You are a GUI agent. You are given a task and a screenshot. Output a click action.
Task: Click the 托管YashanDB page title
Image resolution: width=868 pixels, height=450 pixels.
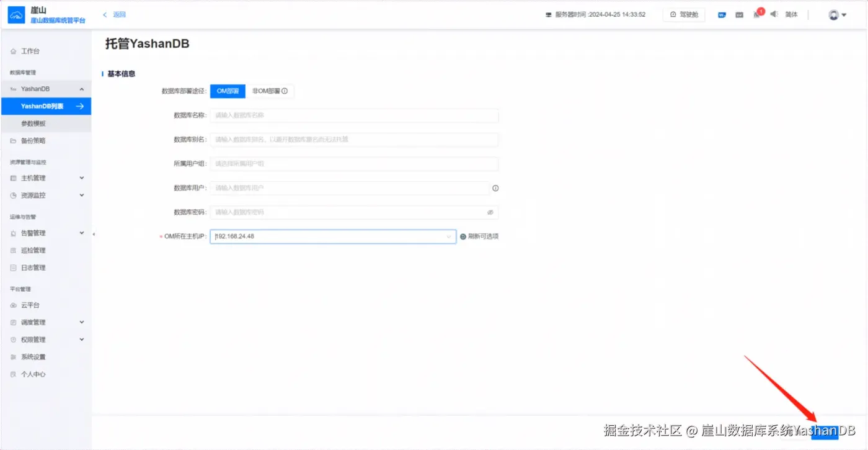147,44
